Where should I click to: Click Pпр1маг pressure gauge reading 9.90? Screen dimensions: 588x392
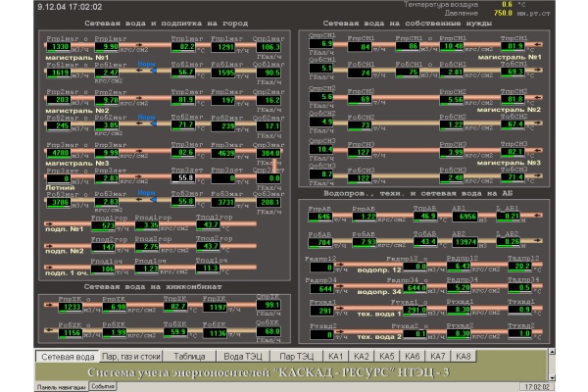point(109,46)
